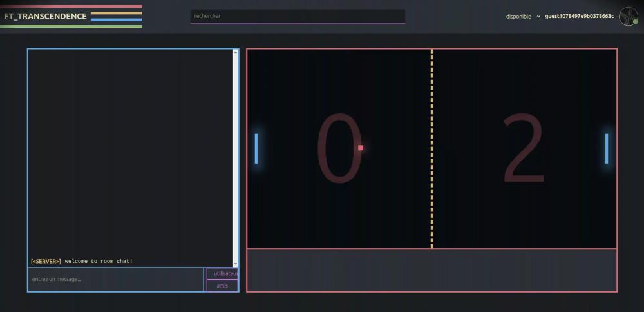Click the green online status dot on avatar
Viewport: 644px width, 312px height.
pyautogui.click(x=635, y=22)
